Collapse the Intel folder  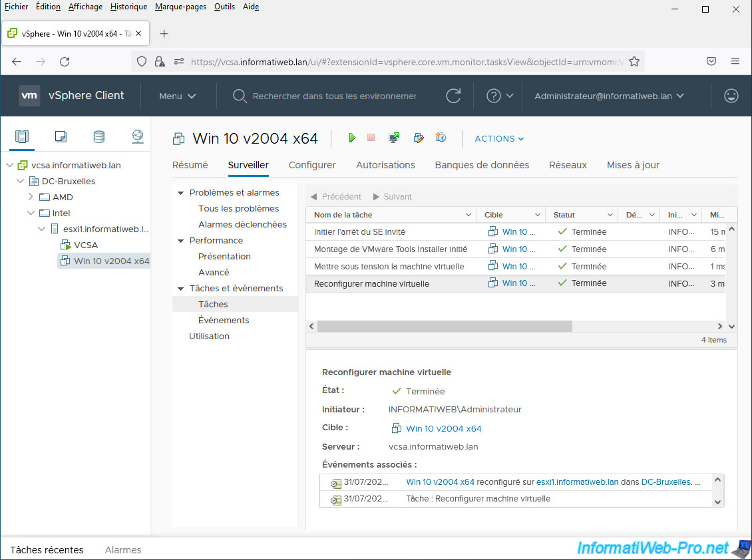[x=31, y=213]
